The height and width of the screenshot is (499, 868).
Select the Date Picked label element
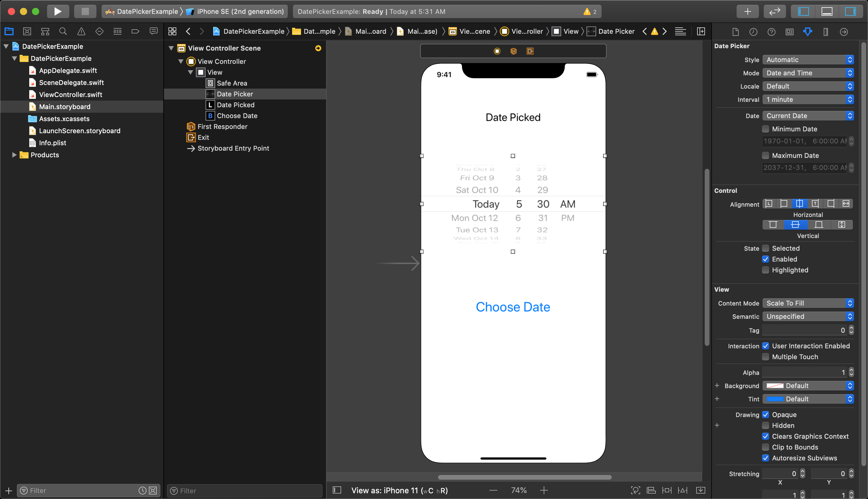pos(235,104)
